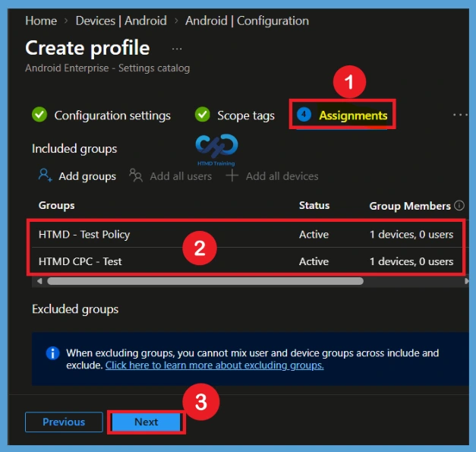Image resolution: width=476 pixels, height=452 pixels.
Task: Click the Group Members column header
Action: tap(410, 206)
